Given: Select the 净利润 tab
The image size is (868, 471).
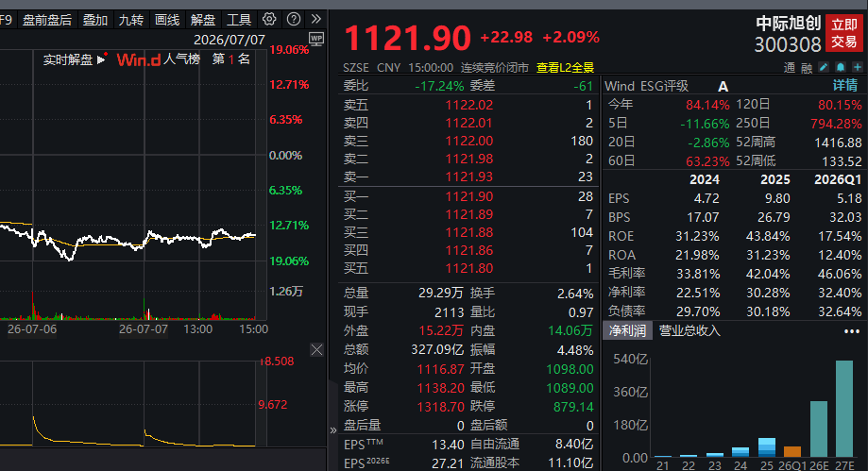Looking at the screenshot, I should (x=627, y=331).
